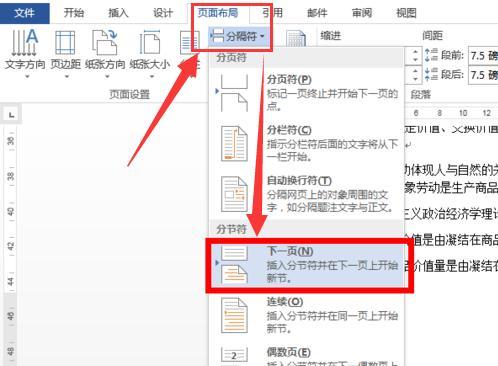This screenshot has width=498, height=366.
Task: Toggle the 分隔符 breaks dropdown button
Action: tap(238, 36)
